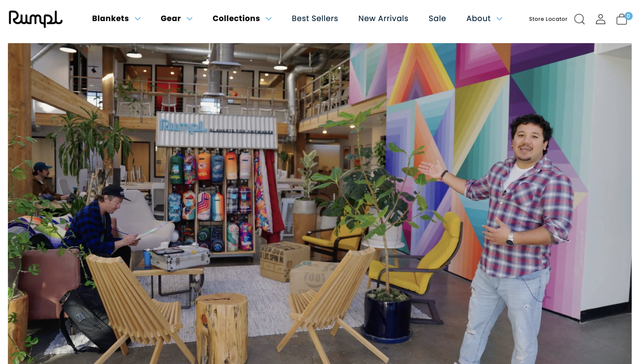Go to New Arrivals
This screenshot has width=642, height=364.
[383, 18]
